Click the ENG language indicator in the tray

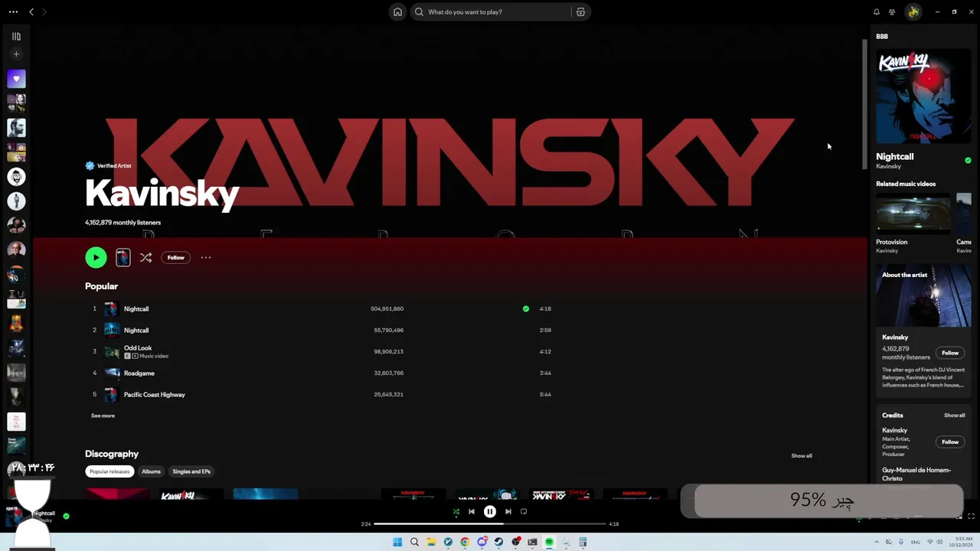916,542
